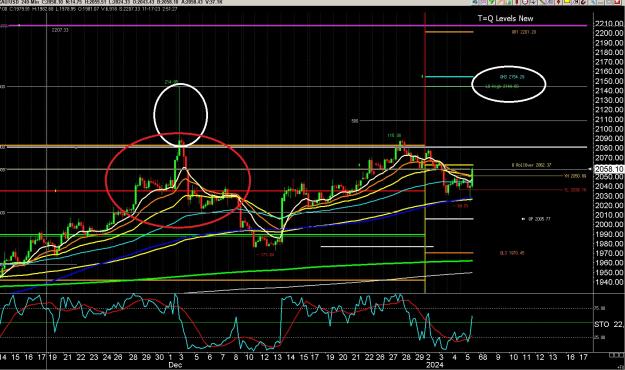
Task: Select the current price tag 2058.10
Action: [x=609, y=169]
